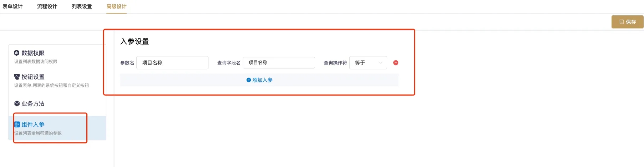
Task: Click the 组件入参 sliders icon
Action: [17, 125]
